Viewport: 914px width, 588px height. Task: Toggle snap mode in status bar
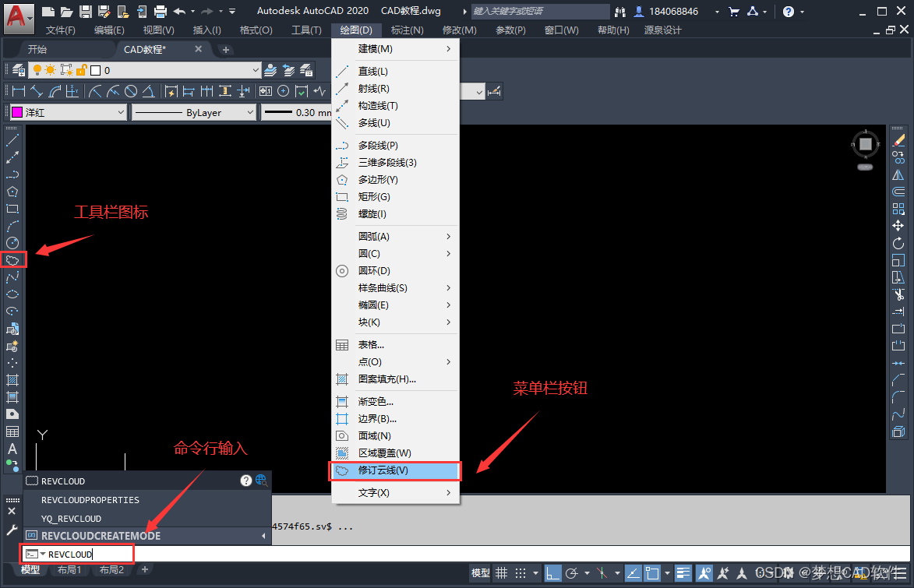521,573
